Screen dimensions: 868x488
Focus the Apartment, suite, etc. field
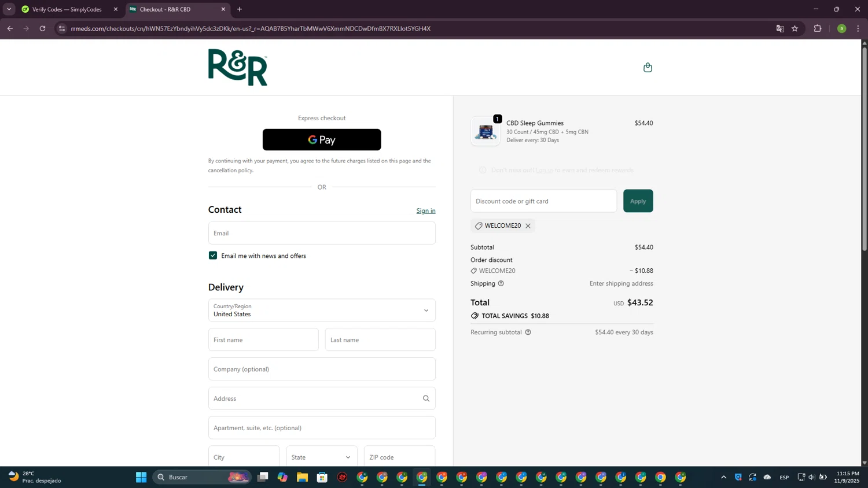tap(322, 428)
